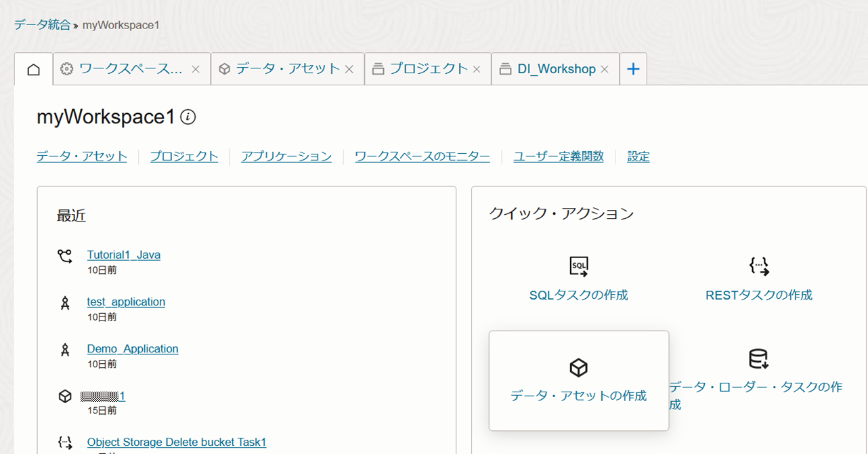
Task: Open the ユーザー定義関数 link
Action: (x=559, y=157)
